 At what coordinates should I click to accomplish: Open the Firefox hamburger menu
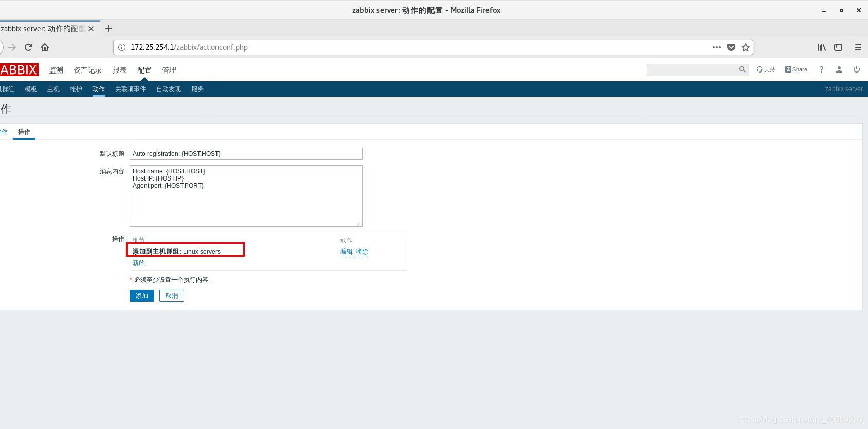858,47
